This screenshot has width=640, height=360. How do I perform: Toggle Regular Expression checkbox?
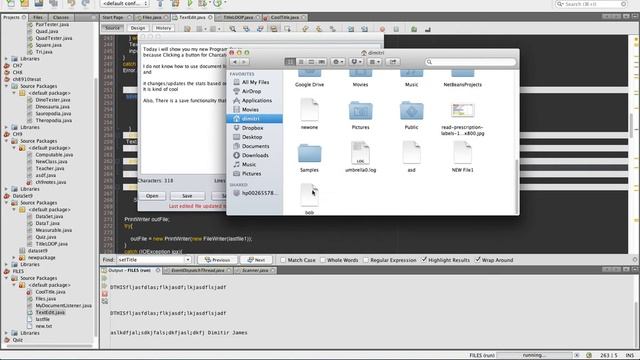(366, 260)
